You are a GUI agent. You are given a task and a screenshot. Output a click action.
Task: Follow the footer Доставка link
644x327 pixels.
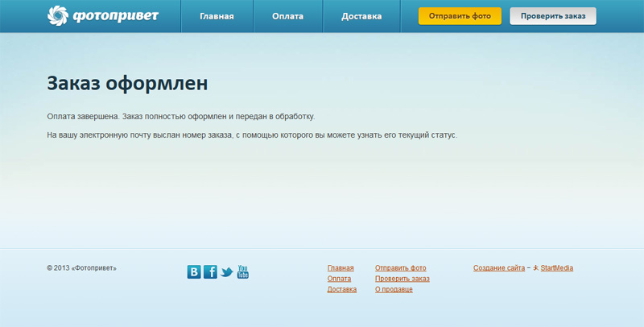coord(342,289)
